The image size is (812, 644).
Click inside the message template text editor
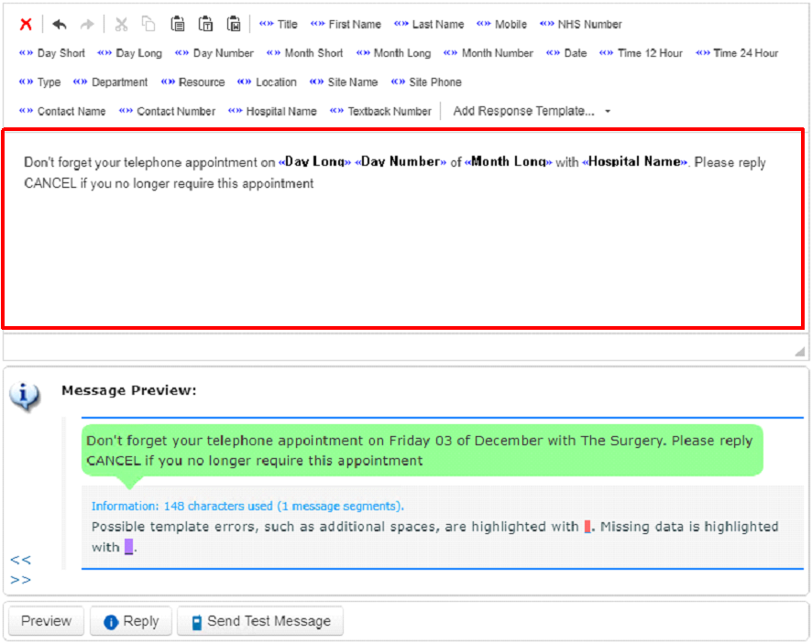coord(403,247)
